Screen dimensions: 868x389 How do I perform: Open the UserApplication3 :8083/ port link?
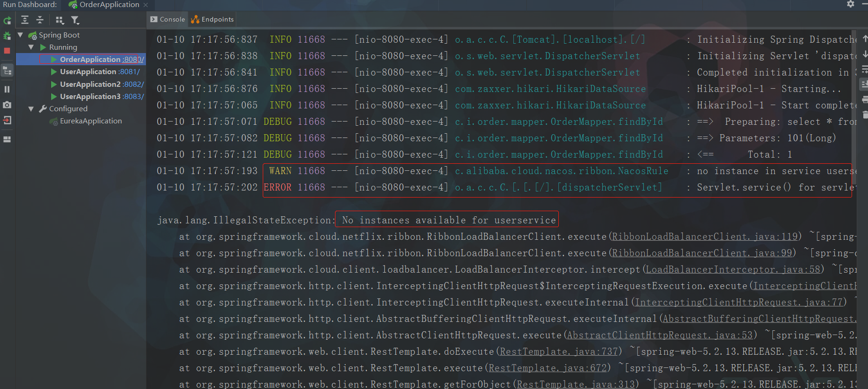(x=133, y=96)
